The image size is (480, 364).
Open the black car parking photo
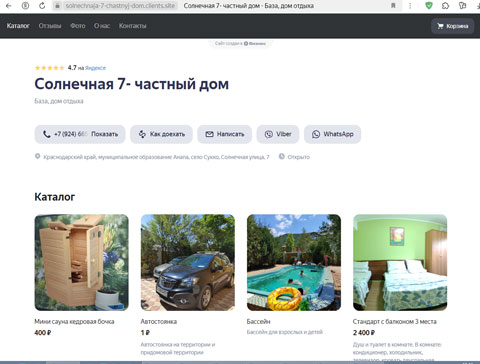pos(188,263)
